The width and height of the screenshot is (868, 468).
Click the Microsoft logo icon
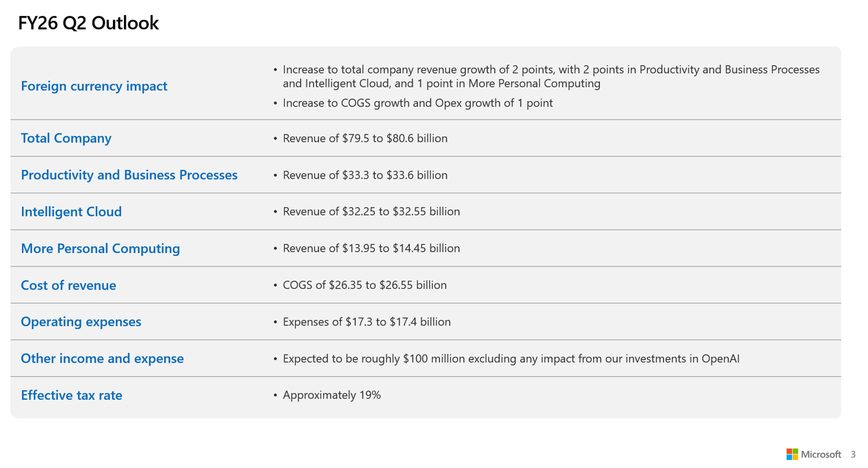click(x=792, y=454)
